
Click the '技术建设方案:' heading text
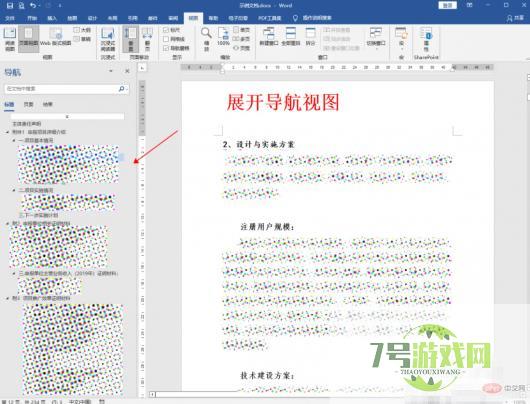pyautogui.click(x=267, y=375)
